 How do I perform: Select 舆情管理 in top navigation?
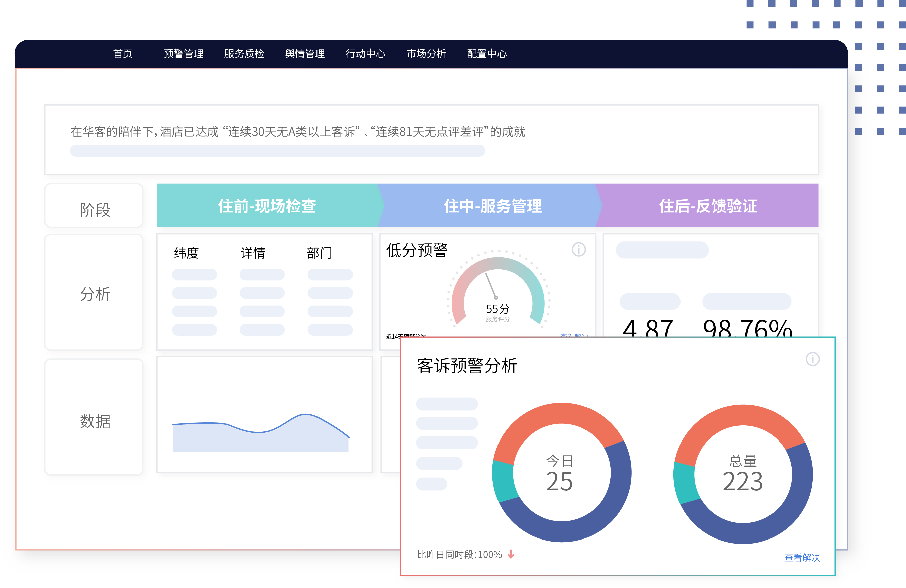(x=305, y=54)
